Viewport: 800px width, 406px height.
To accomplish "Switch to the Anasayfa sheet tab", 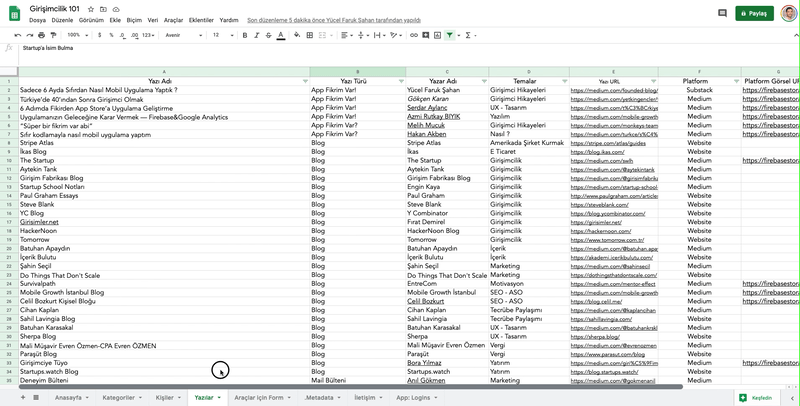I will click(71, 398).
